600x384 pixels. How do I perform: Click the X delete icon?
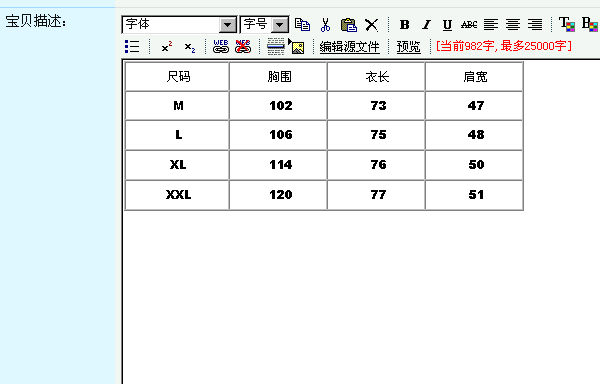coord(371,25)
